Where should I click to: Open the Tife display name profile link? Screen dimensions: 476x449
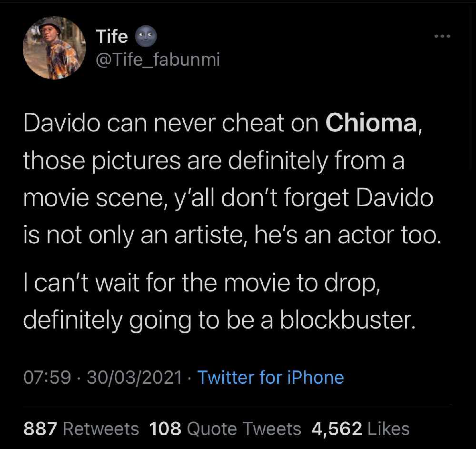coord(112,36)
